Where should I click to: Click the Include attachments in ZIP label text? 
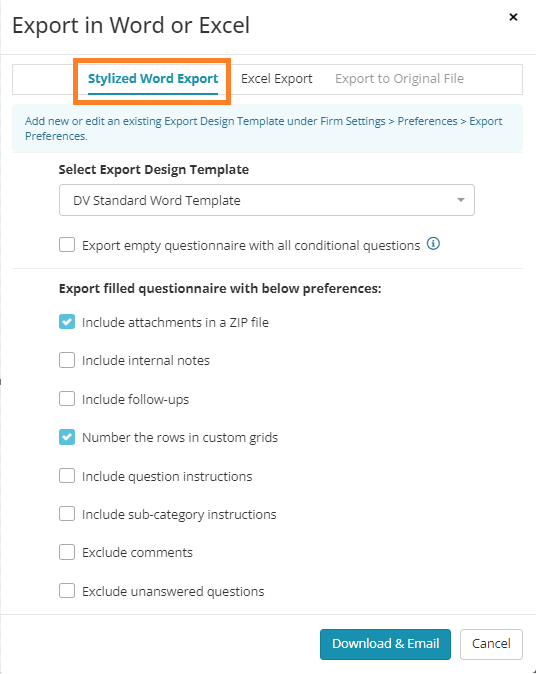[x=175, y=322]
